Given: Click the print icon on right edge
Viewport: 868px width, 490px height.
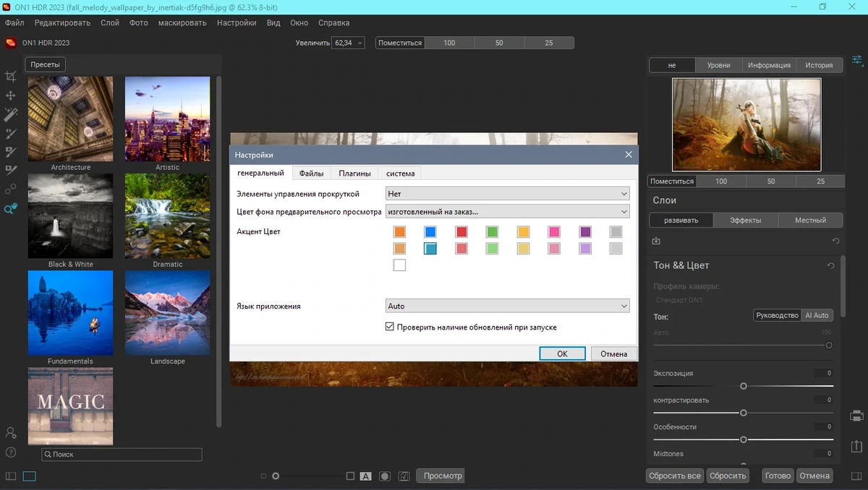Looking at the screenshot, I should pos(856,416).
